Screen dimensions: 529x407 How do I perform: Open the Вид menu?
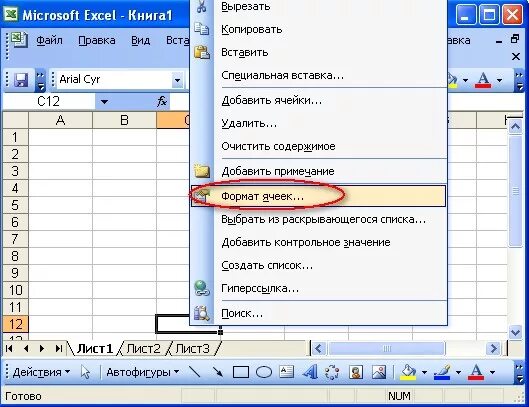[141, 40]
